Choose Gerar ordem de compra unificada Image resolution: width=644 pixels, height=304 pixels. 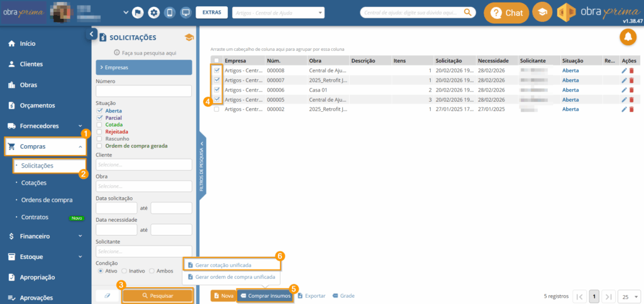231,276
